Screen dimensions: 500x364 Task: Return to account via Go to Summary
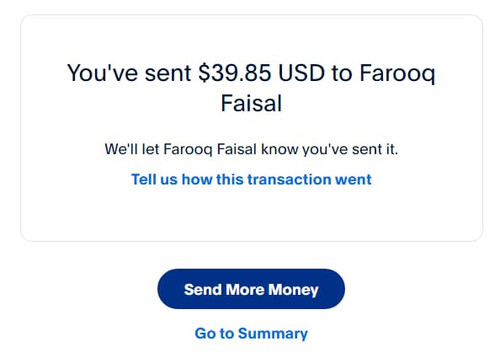[251, 333]
